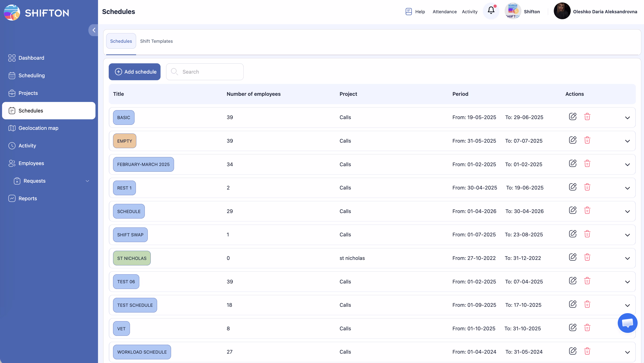Open Geolocation map from sidebar
This screenshot has height=363, width=644.
click(38, 128)
